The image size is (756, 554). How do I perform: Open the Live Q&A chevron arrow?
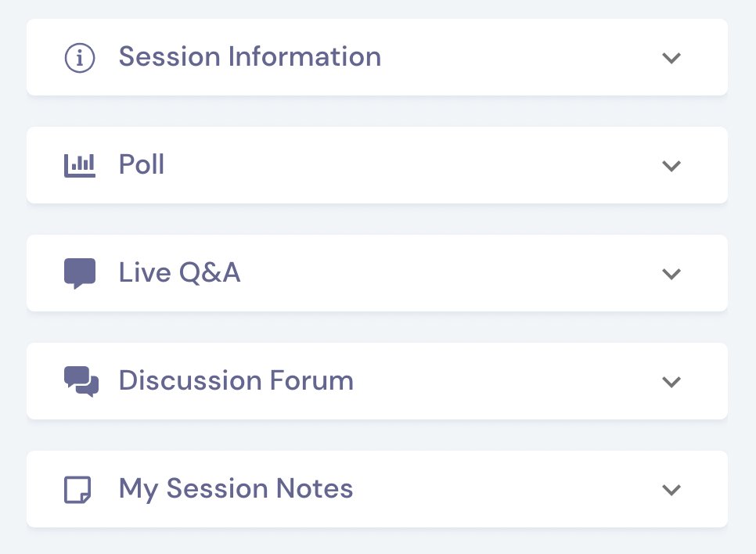tap(671, 274)
